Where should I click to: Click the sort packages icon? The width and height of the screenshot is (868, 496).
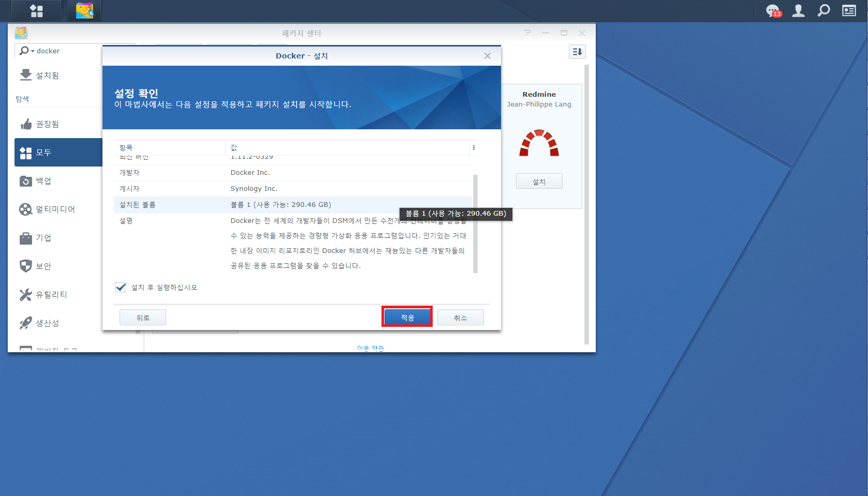tap(577, 52)
